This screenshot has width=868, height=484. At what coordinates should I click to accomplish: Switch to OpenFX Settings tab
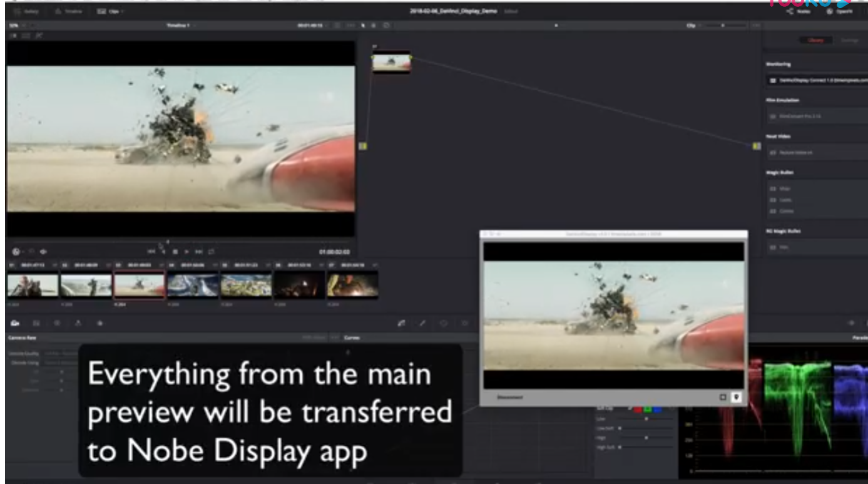click(x=849, y=40)
